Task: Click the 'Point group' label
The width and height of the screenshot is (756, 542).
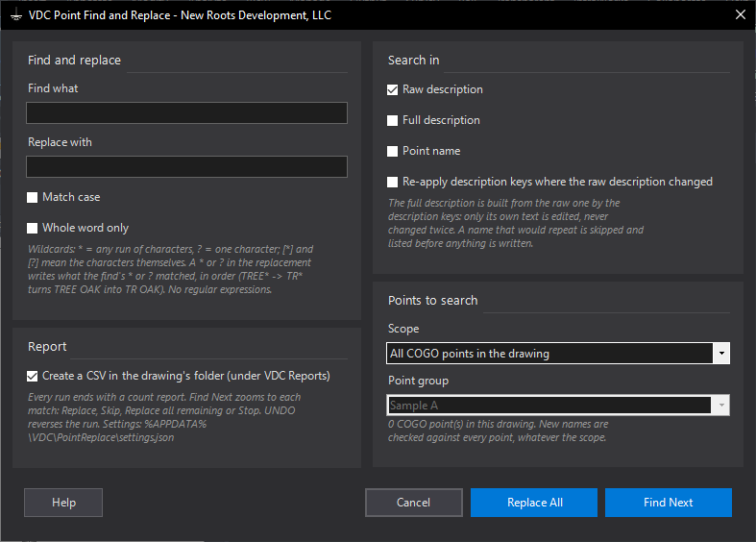Action: (419, 381)
